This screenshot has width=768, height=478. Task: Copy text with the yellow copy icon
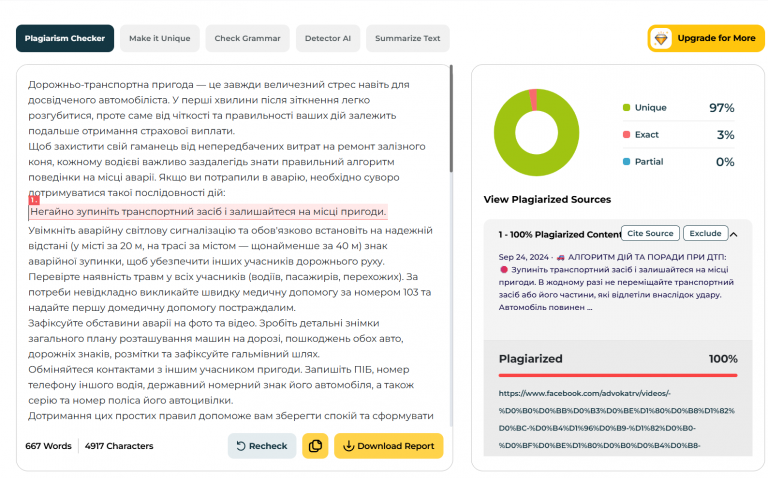tap(315, 446)
